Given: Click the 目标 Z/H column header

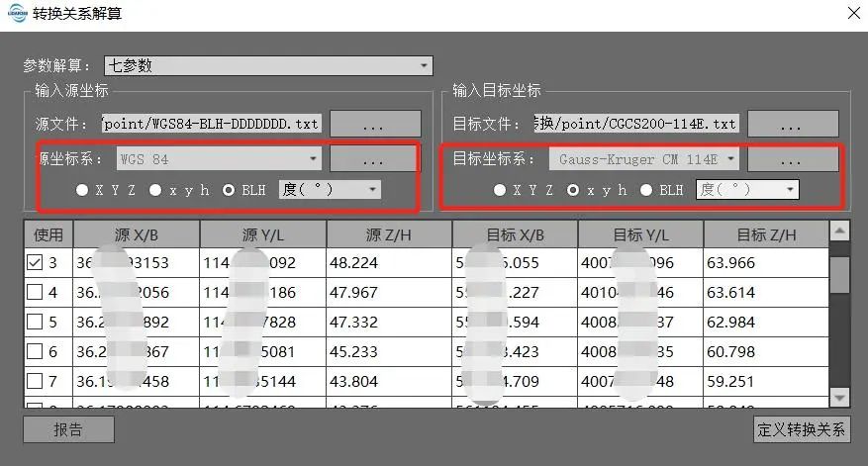Looking at the screenshot, I should point(766,234).
